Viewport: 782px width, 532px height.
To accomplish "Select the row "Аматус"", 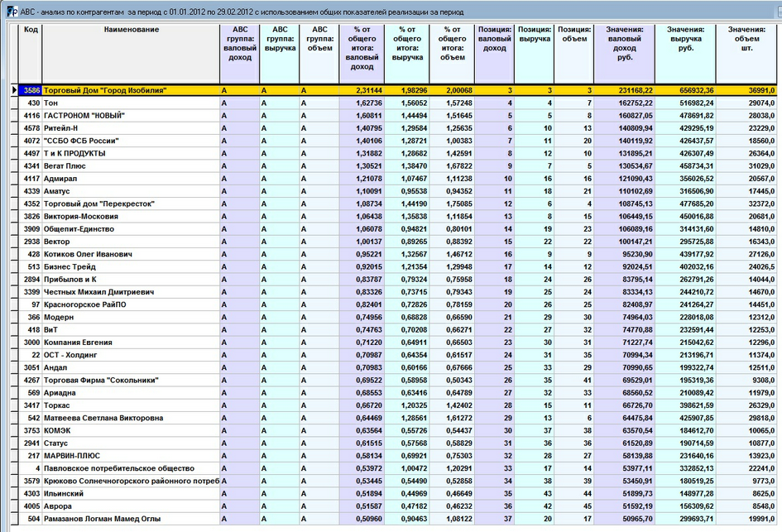I will (397, 191).
